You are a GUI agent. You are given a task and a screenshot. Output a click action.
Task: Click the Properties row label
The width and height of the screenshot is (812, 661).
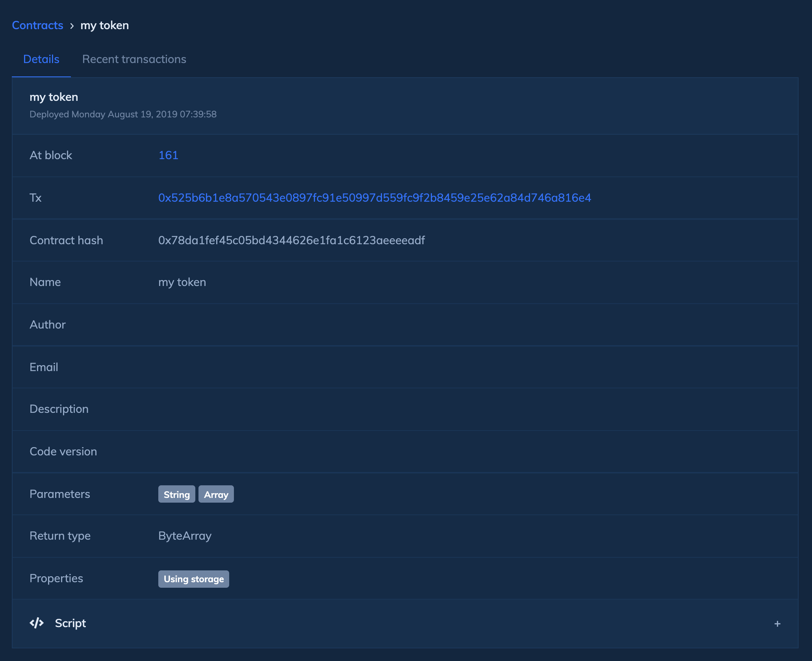(56, 578)
